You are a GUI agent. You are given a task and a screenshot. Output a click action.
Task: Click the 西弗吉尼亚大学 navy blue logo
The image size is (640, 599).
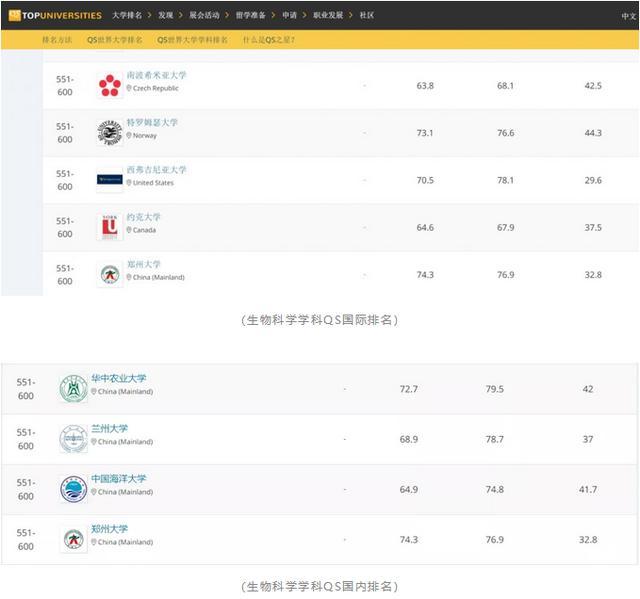[x=110, y=180]
